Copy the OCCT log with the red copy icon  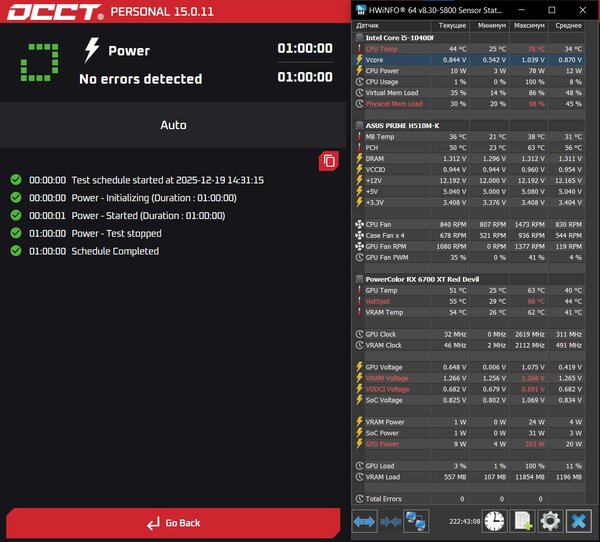click(329, 161)
